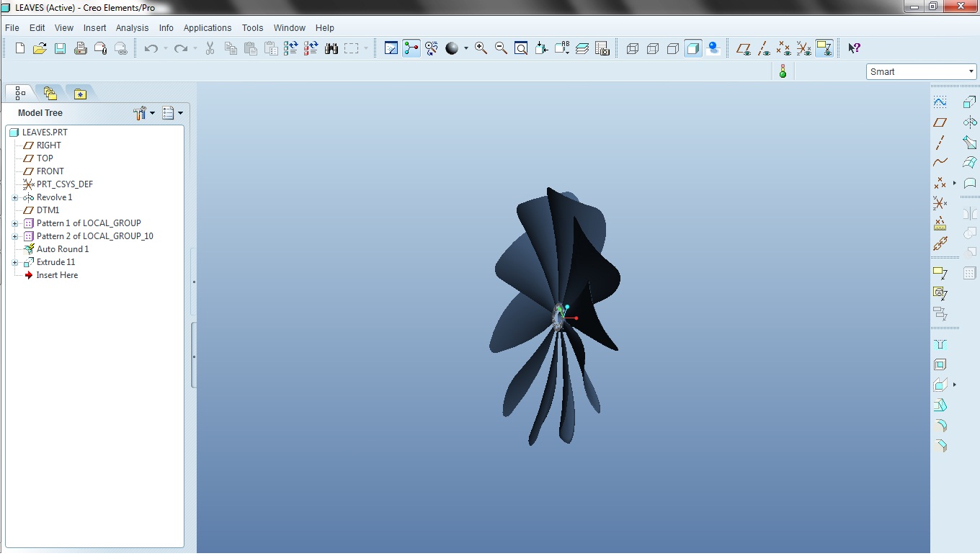
Task: Click the traffic light regeneration status icon
Action: pos(783,71)
